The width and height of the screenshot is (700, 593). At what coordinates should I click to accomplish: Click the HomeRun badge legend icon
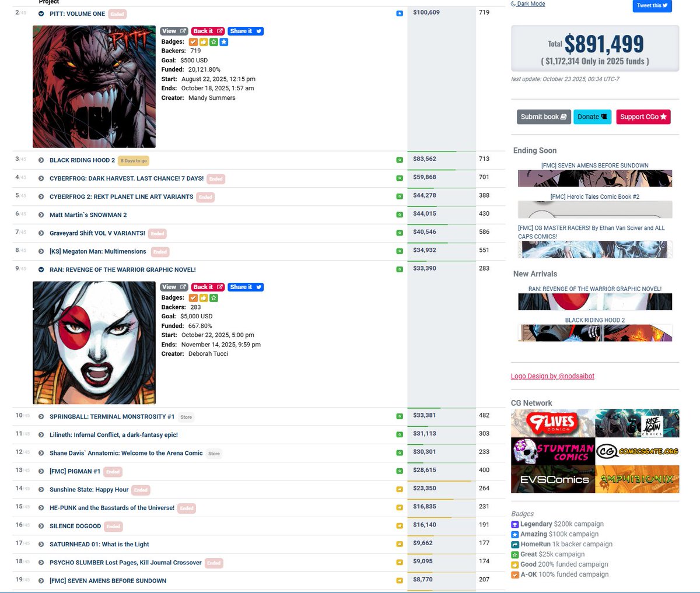[x=515, y=544]
